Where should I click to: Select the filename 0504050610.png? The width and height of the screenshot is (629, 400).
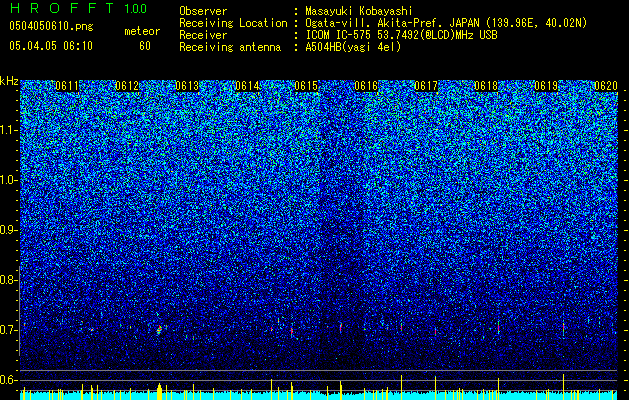(51, 27)
